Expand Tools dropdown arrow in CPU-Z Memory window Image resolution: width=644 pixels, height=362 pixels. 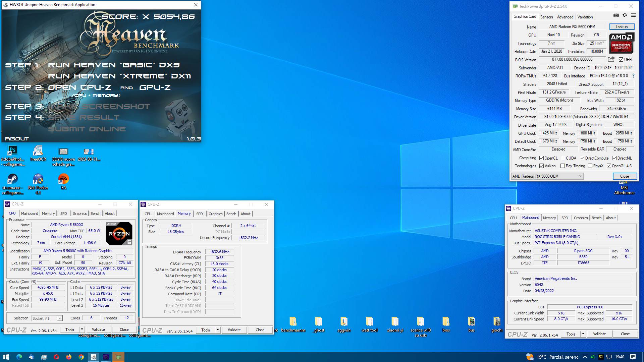coord(218,330)
